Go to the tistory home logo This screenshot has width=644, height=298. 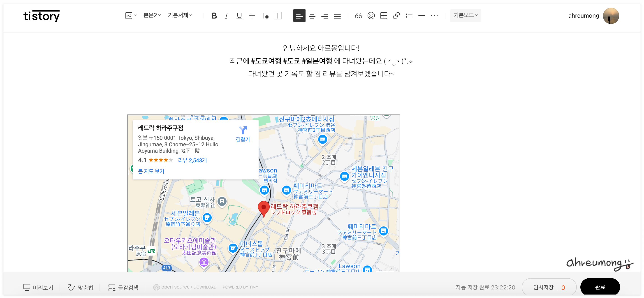(42, 16)
